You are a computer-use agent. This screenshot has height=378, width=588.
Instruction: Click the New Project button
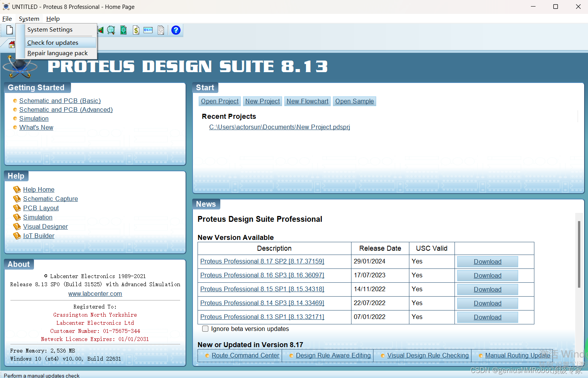pyautogui.click(x=263, y=101)
